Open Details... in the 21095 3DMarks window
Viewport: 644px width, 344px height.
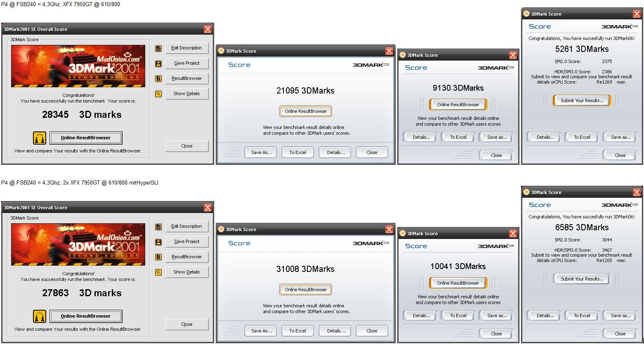(x=335, y=152)
